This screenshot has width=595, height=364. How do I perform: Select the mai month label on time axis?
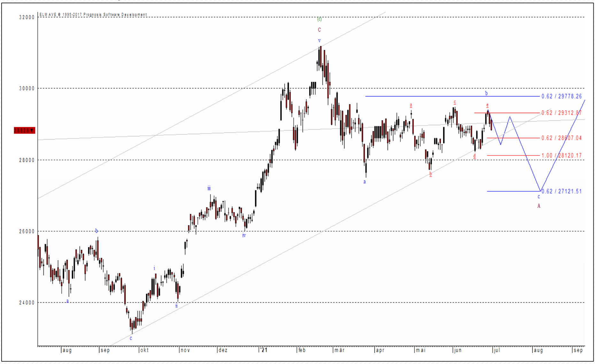421,350
